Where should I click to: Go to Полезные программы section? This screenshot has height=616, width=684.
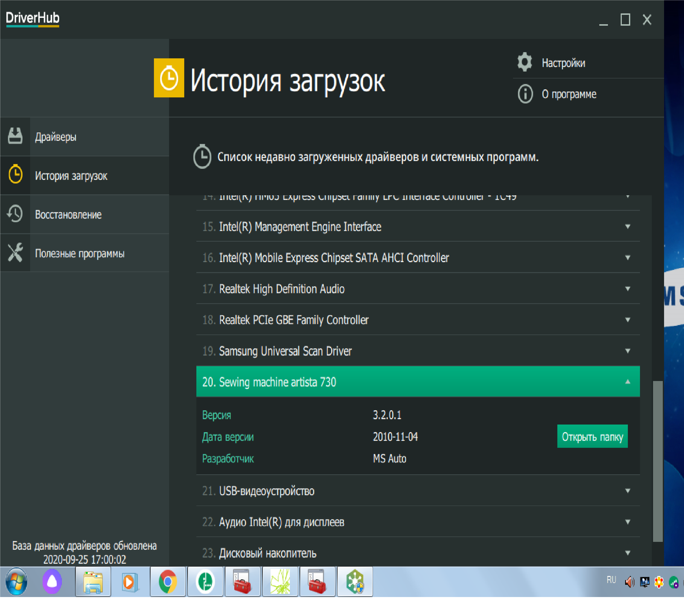(80, 253)
